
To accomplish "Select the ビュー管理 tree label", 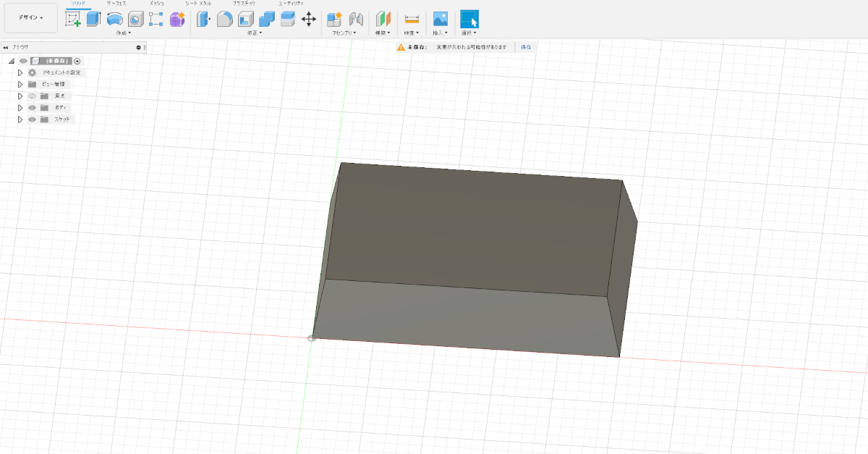I will click(x=53, y=84).
